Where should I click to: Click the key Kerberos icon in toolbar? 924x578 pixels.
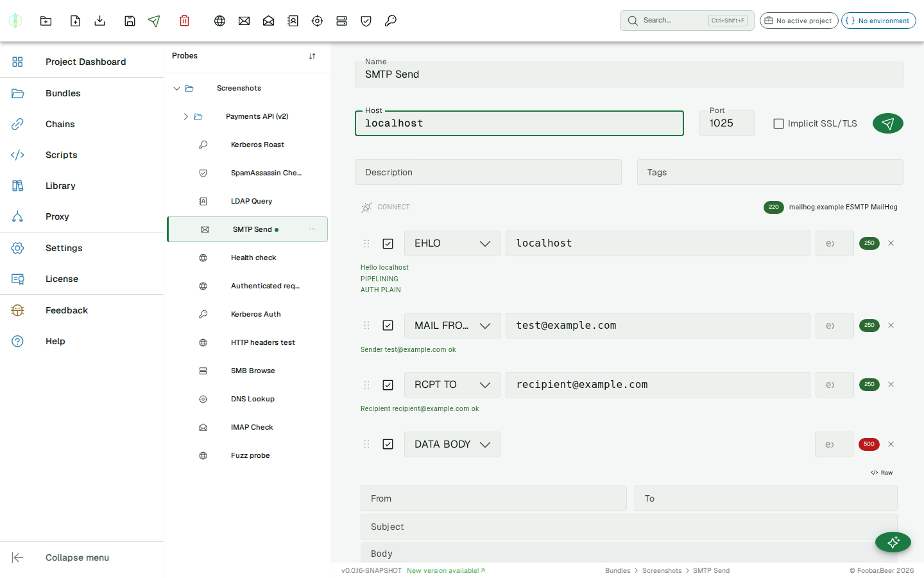coord(390,21)
